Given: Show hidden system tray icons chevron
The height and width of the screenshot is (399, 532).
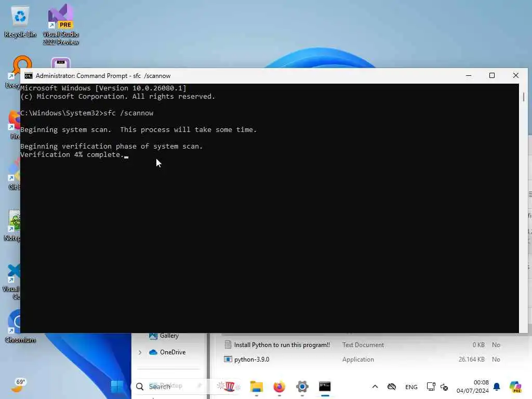Looking at the screenshot, I should (375, 387).
